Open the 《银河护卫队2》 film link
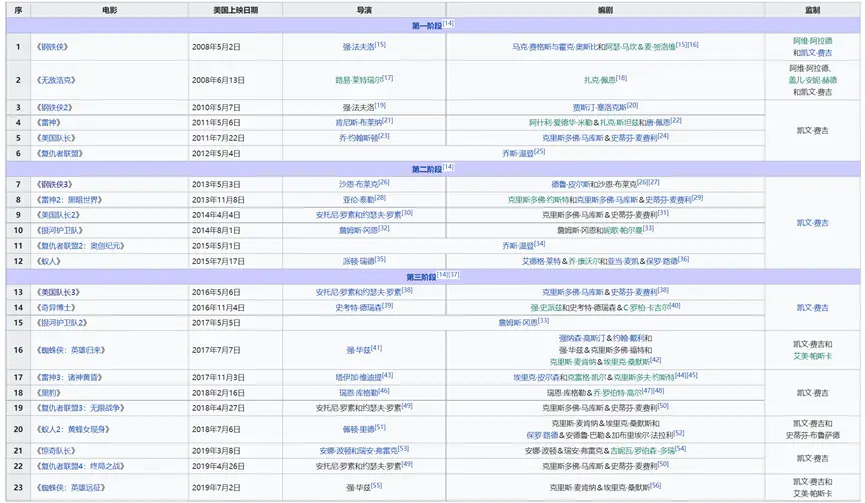The width and height of the screenshot is (865, 503). (62, 323)
